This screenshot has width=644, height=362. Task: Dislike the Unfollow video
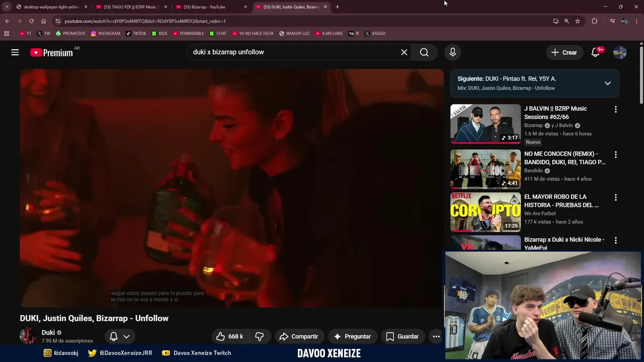260,336
